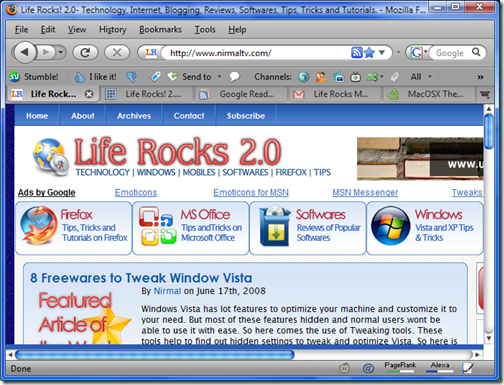The height and width of the screenshot is (385, 504).
Task: Open the Softwares reviews category card
Action: (x=308, y=228)
